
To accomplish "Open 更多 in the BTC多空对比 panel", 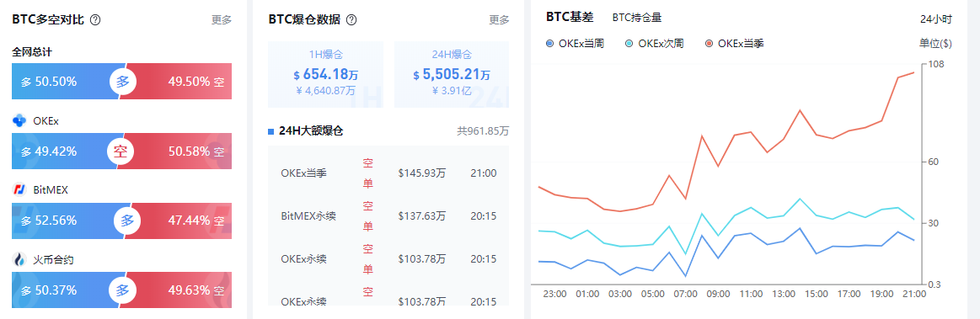I will 222,19.
